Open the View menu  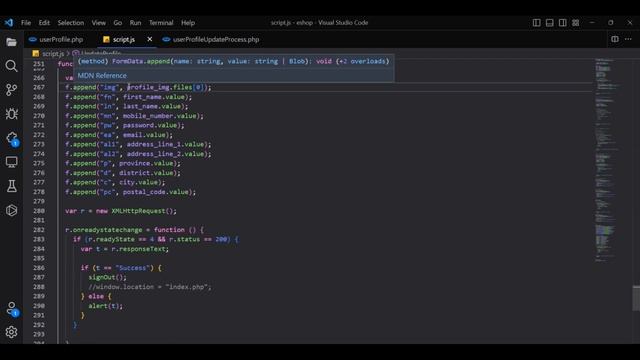[x=98, y=23]
